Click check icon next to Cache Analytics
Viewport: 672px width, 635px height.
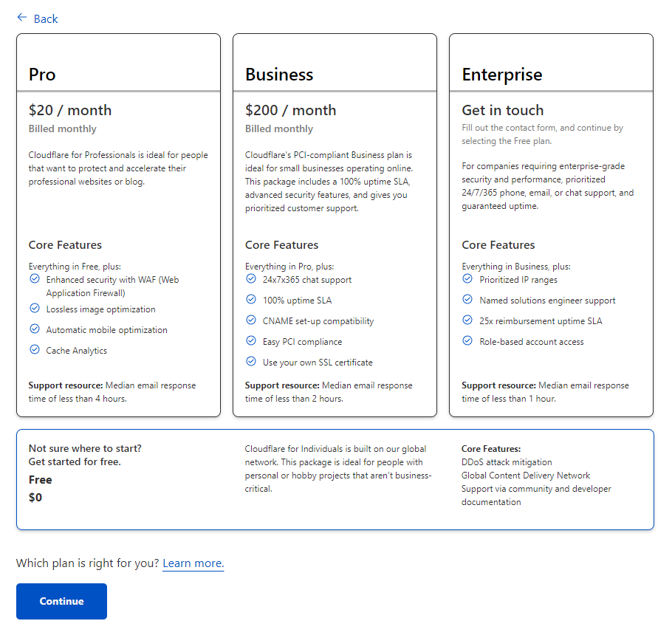(35, 350)
